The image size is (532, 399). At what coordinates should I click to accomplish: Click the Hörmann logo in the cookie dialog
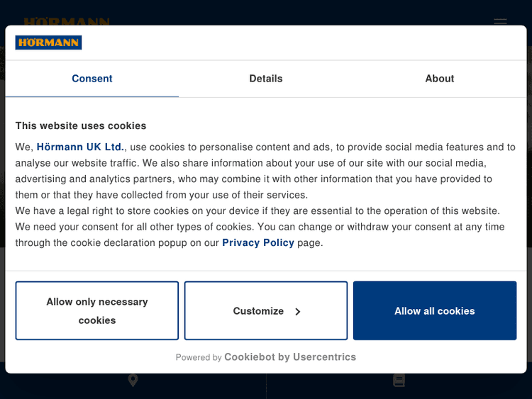coord(49,43)
